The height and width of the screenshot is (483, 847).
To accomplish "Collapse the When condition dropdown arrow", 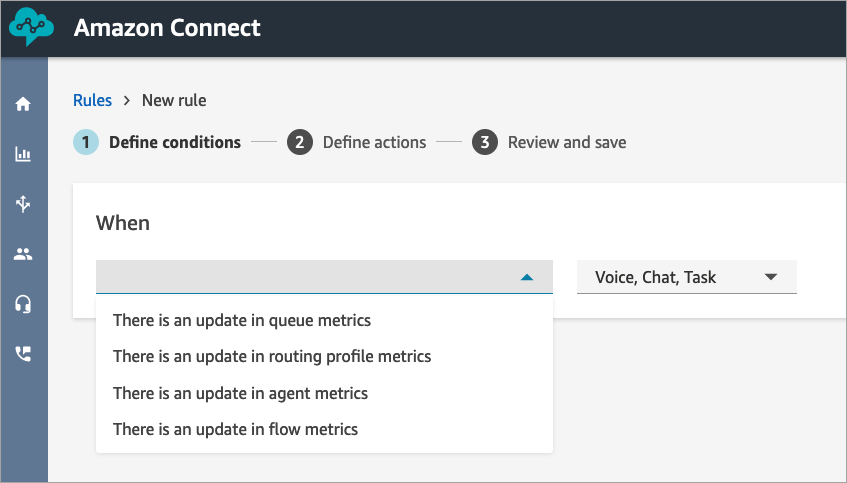I will 528,277.
